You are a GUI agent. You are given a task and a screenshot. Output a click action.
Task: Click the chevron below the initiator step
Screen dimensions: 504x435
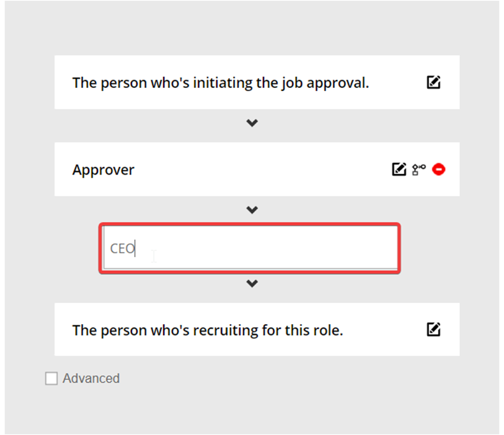(252, 123)
